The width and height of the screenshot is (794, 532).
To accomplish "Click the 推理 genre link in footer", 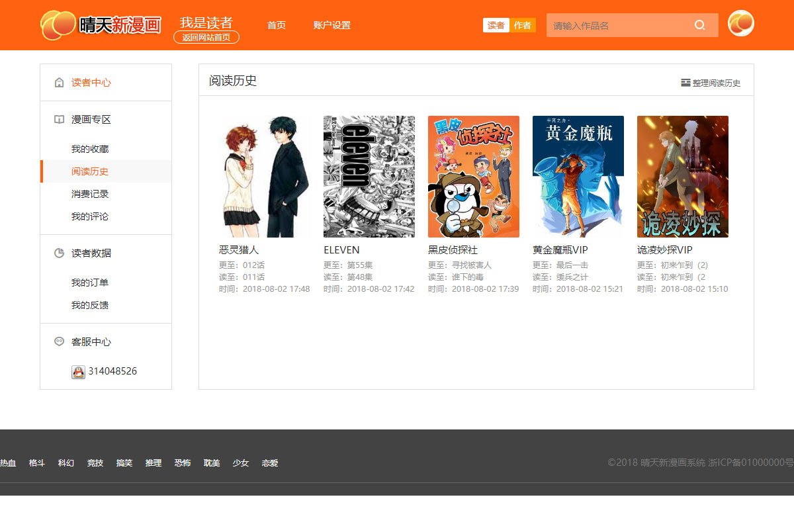I will click(x=154, y=463).
